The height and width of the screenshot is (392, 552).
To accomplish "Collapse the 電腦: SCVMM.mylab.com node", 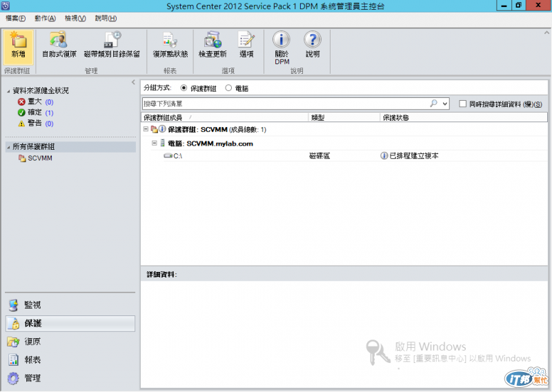I will coord(154,143).
